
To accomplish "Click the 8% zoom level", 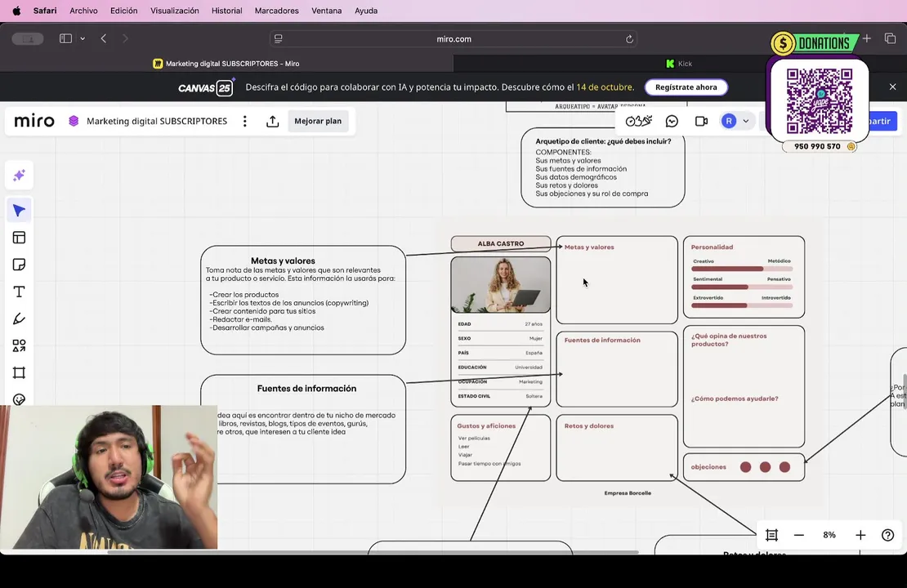I will (x=829, y=536).
